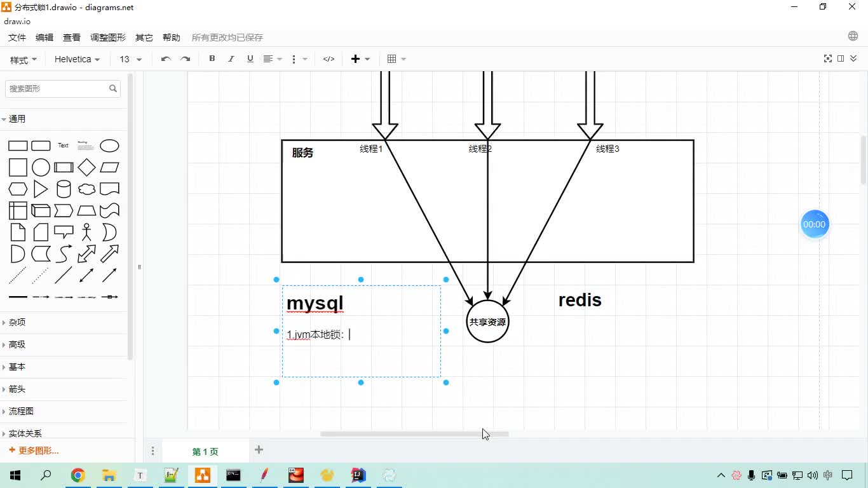Image resolution: width=868 pixels, height=488 pixels.
Task: Select the Text shape in palette
Action: click(64, 146)
